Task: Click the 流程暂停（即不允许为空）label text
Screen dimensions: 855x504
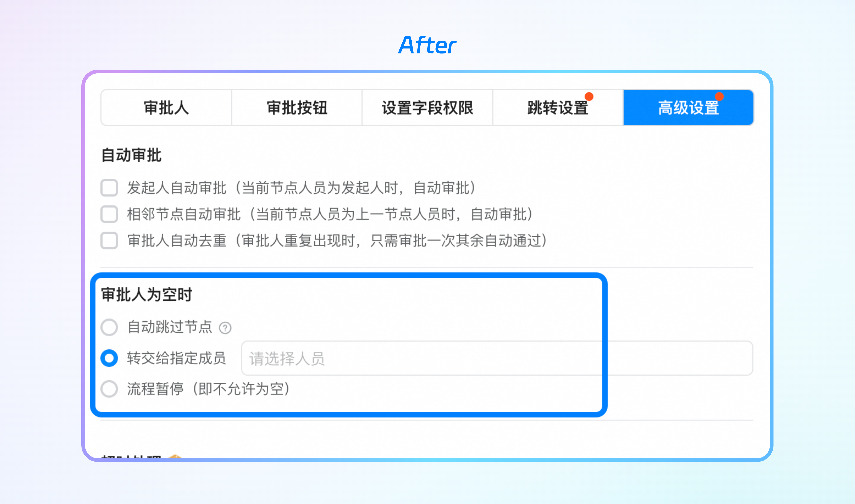Action: tap(209, 389)
